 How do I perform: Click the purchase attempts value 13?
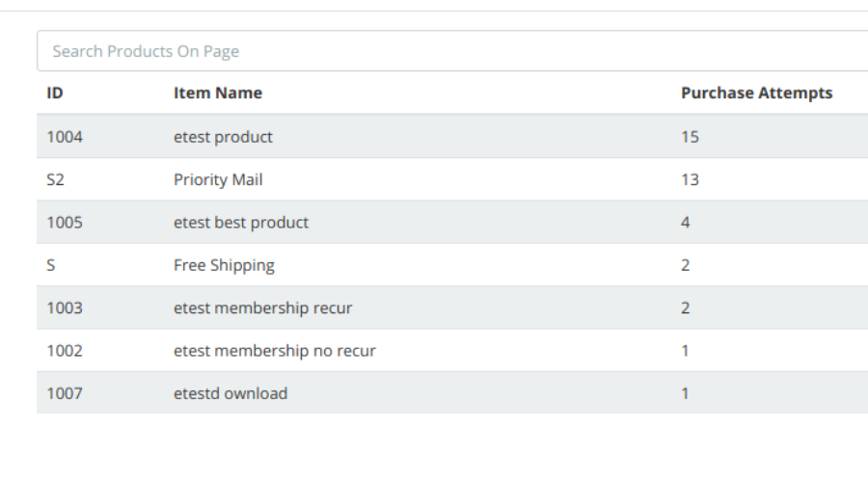tap(690, 180)
